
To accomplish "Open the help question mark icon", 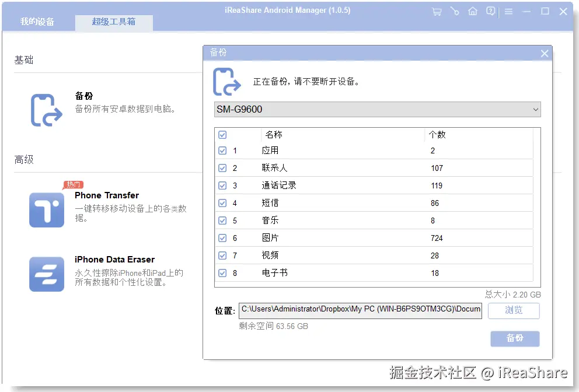I will coord(490,11).
